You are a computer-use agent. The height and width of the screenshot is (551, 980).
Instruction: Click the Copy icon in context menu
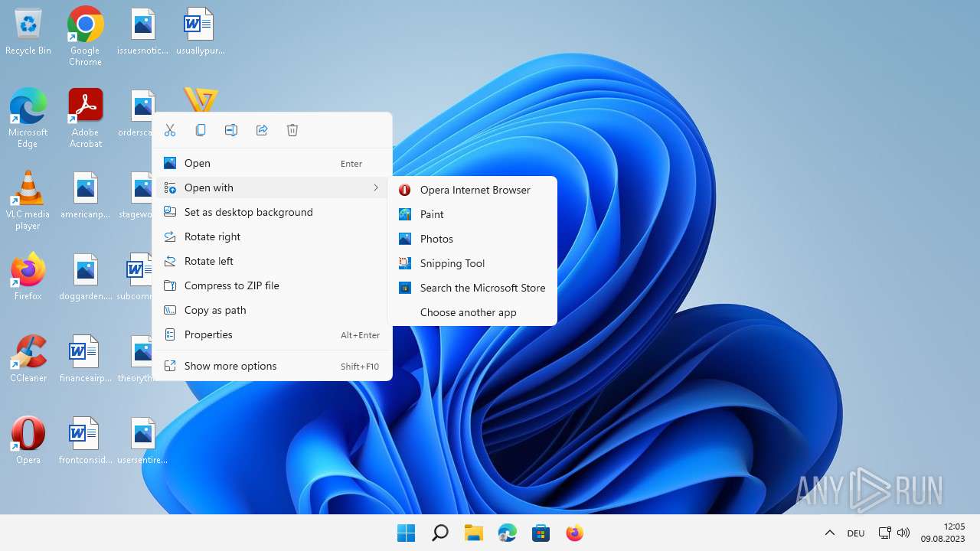tap(201, 130)
